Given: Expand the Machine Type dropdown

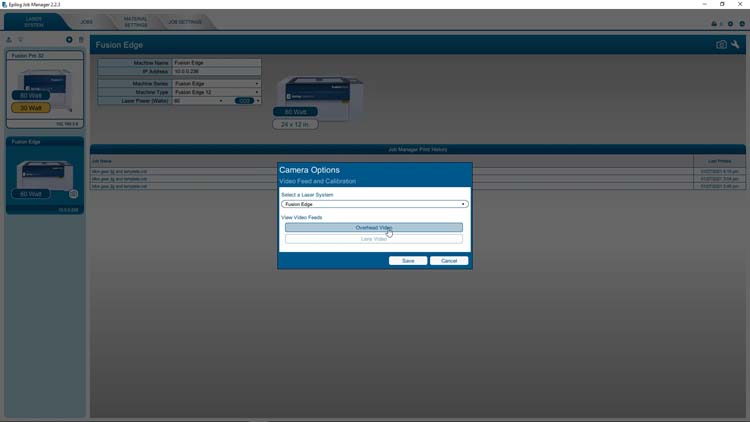Looking at the screenshot, I should [216, 92].
